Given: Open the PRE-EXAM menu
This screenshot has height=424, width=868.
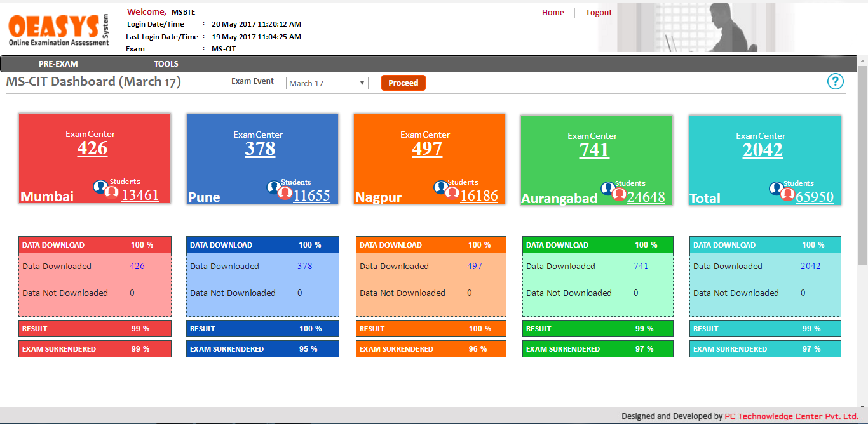Looking at the screenshot, I should [58, 64].
